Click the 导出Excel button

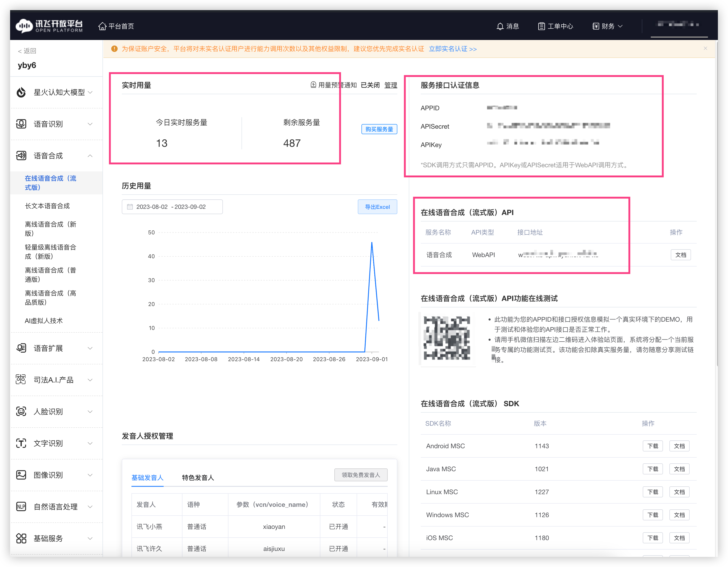[377, 207]
